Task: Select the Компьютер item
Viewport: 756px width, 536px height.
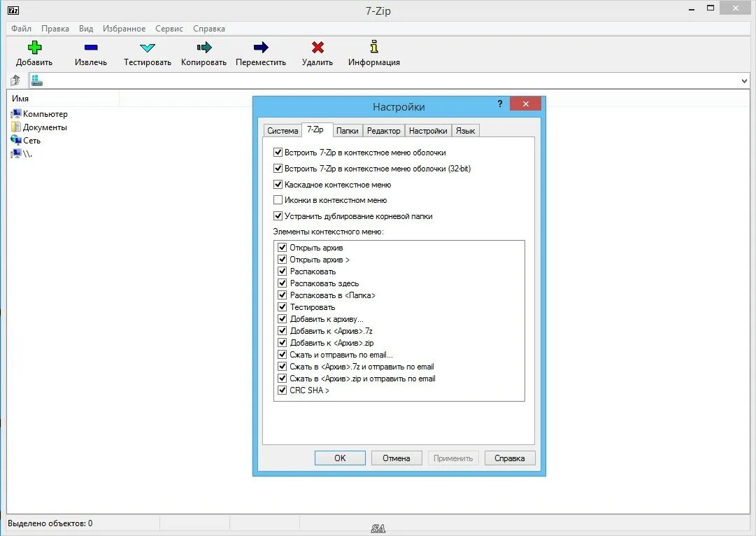Action: coord(40,114)
